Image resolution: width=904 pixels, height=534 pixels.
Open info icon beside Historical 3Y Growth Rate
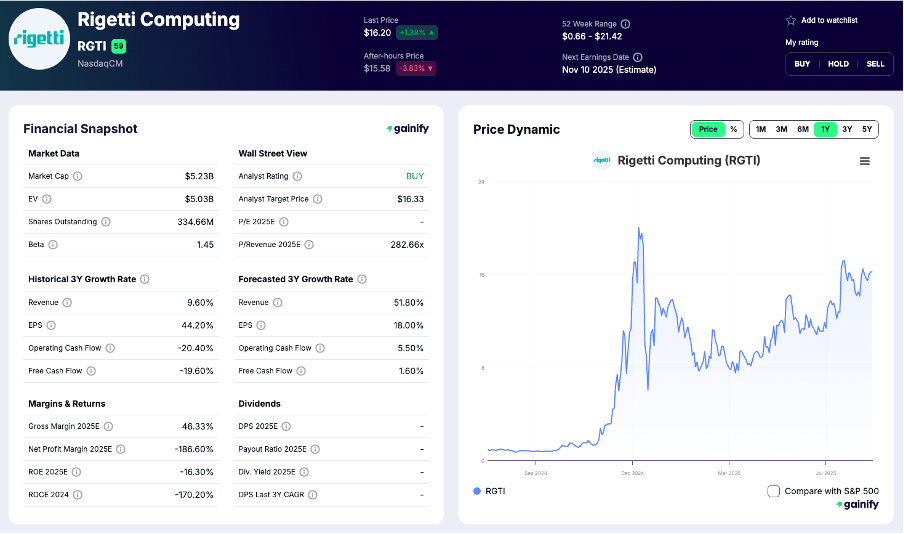[x=145, y=279]
